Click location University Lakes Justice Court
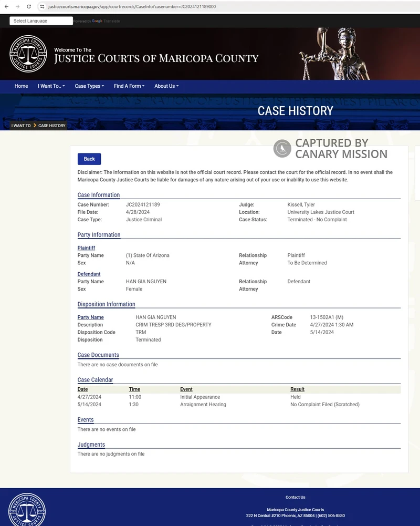This screenshot has height=526, width=420. (321, 212)
